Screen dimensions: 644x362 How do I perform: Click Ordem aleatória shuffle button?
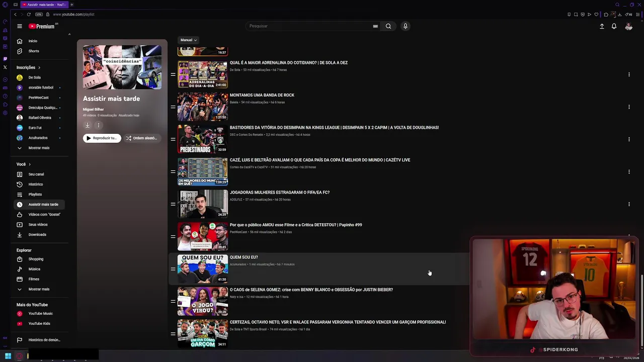tap(142, 138)
